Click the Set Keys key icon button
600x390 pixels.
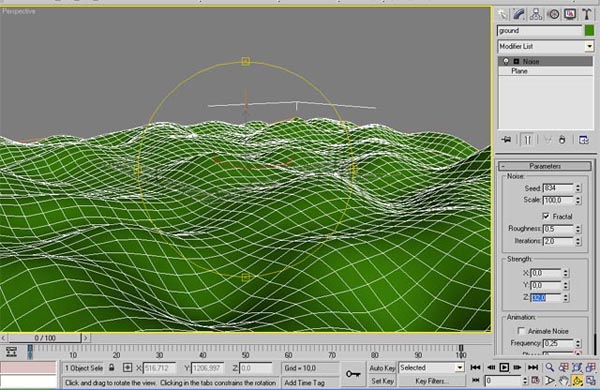pyautogui.click(x=353, y=374)
